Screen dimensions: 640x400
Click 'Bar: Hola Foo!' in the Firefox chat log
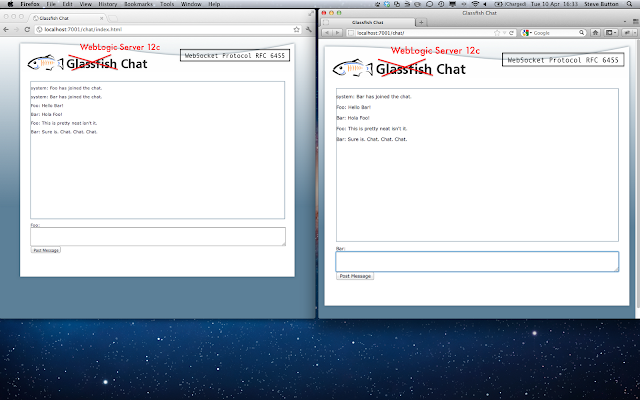tap(353, 118)
